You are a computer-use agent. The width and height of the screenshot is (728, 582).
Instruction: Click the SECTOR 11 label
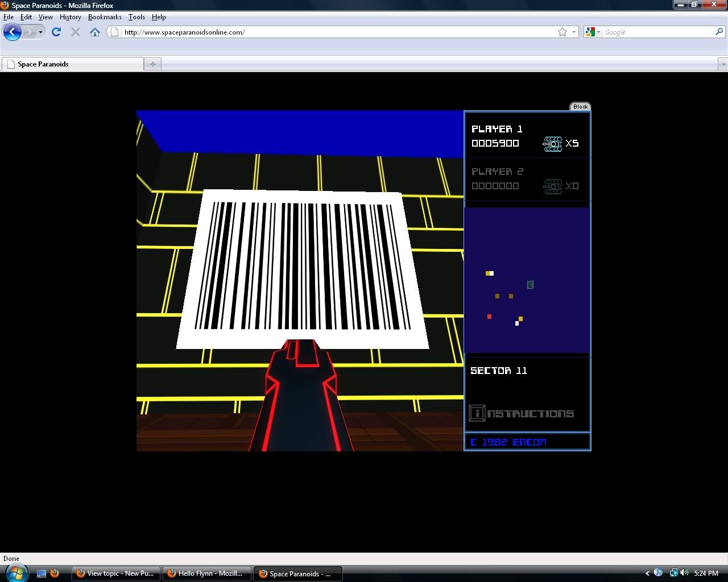[x=499, y=371]
